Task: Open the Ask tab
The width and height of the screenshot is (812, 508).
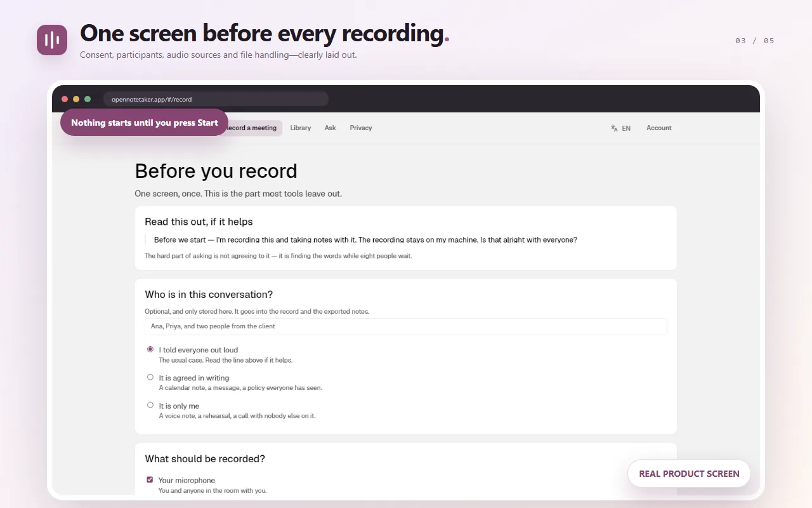Action: coord(331,128)
